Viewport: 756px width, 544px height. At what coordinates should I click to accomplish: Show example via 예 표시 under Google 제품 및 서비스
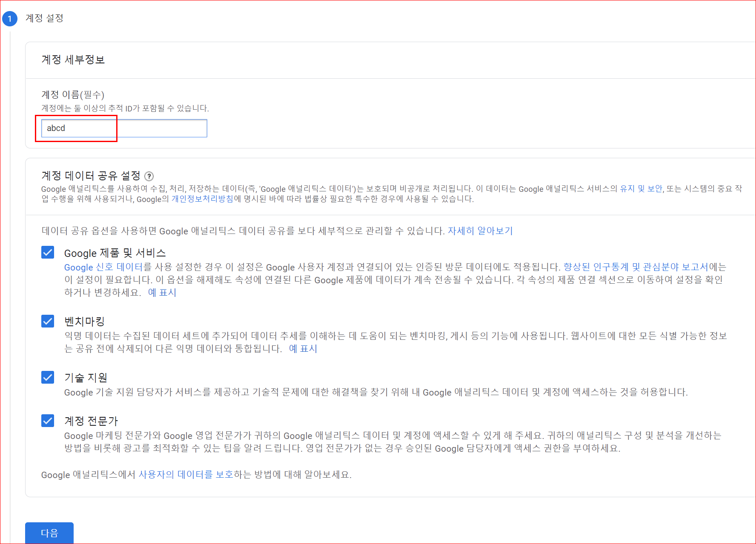[162, 292]
